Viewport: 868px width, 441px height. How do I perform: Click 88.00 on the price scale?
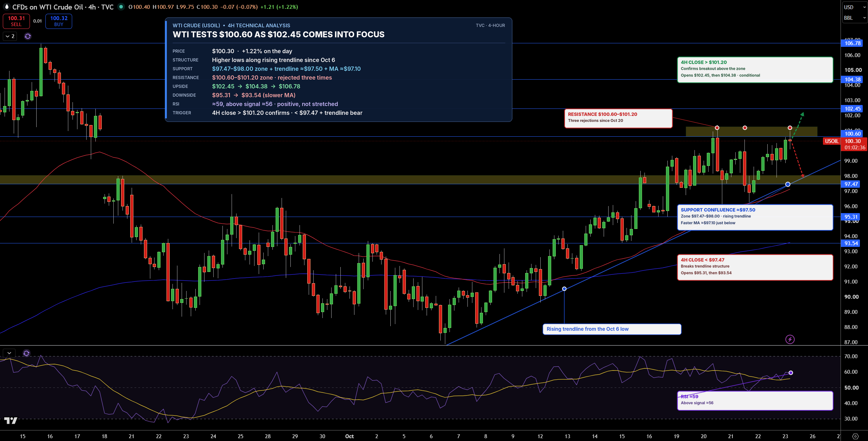point(851,327)
